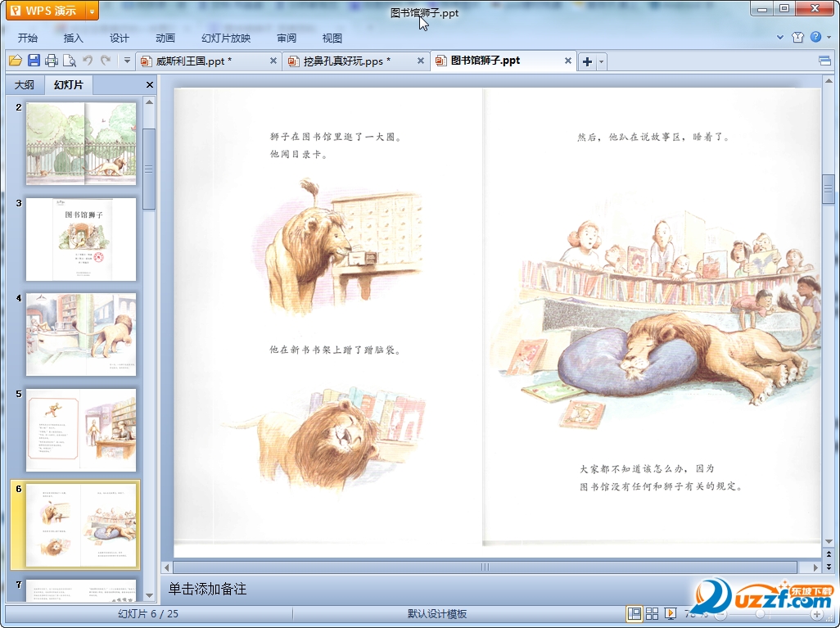Close the 威斯利王国.ppt tab
Viewport: 840px width, 628px height.
point(273,61)
